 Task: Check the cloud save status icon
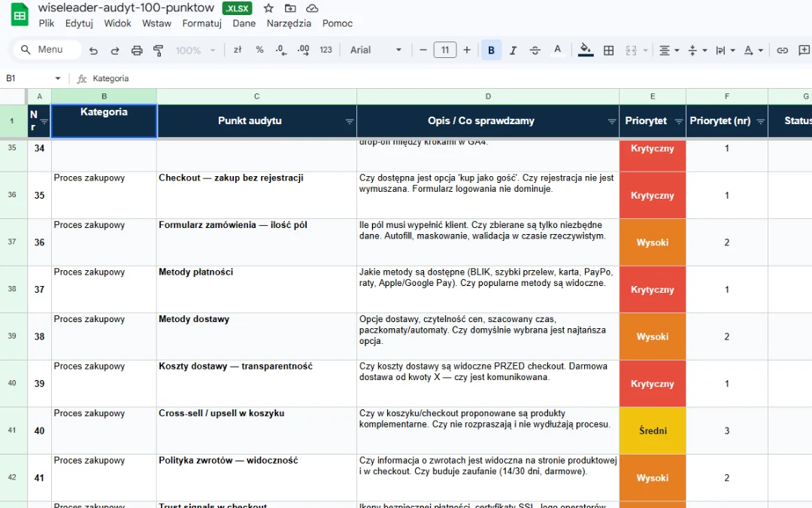point(312,8)
